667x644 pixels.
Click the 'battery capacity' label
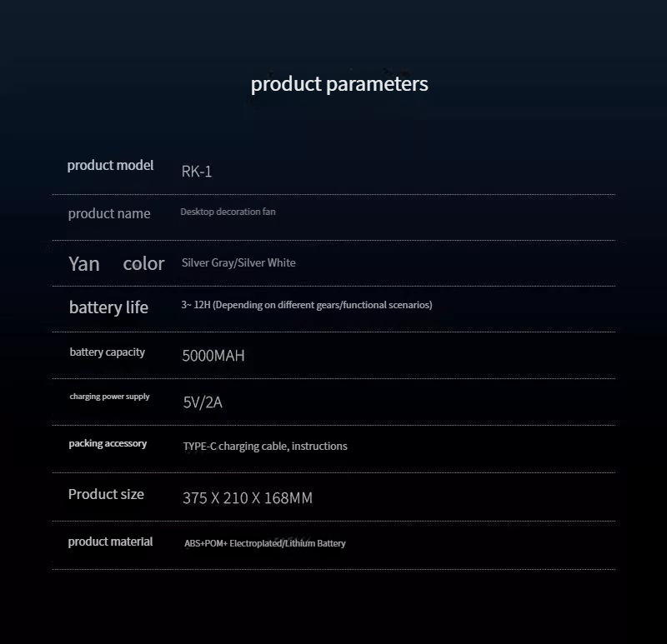[108, 352]
